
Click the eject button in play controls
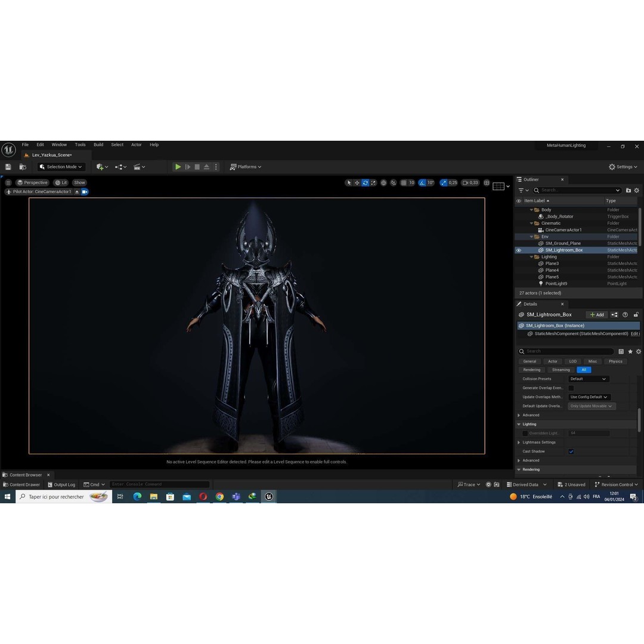point(206,167)
